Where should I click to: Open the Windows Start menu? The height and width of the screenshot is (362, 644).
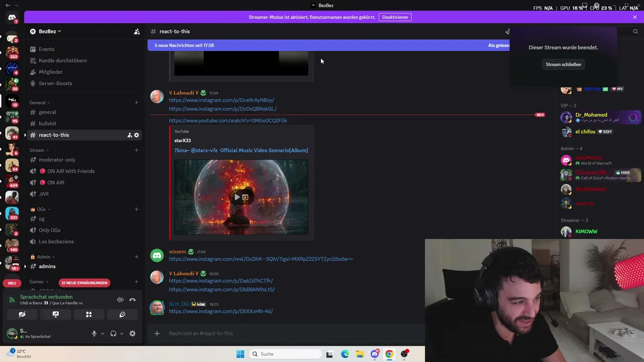point(240,354)
